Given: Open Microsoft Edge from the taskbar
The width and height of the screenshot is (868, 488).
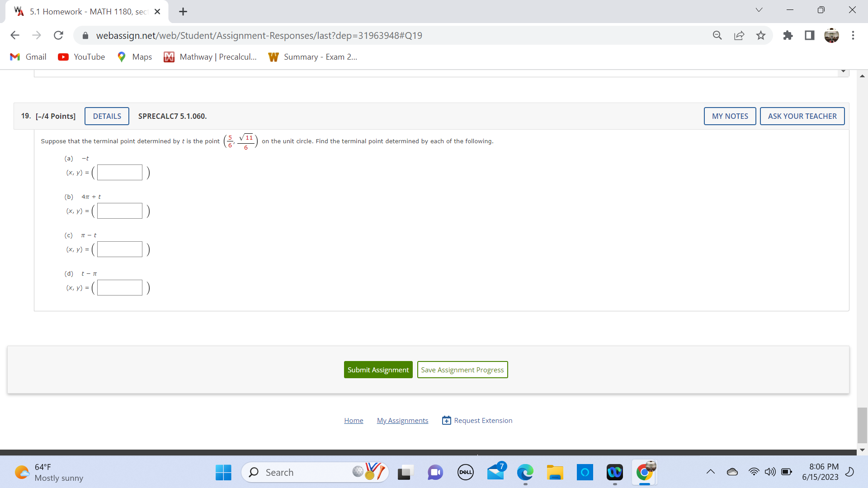Looking at the screenshot, I should 525,472.
